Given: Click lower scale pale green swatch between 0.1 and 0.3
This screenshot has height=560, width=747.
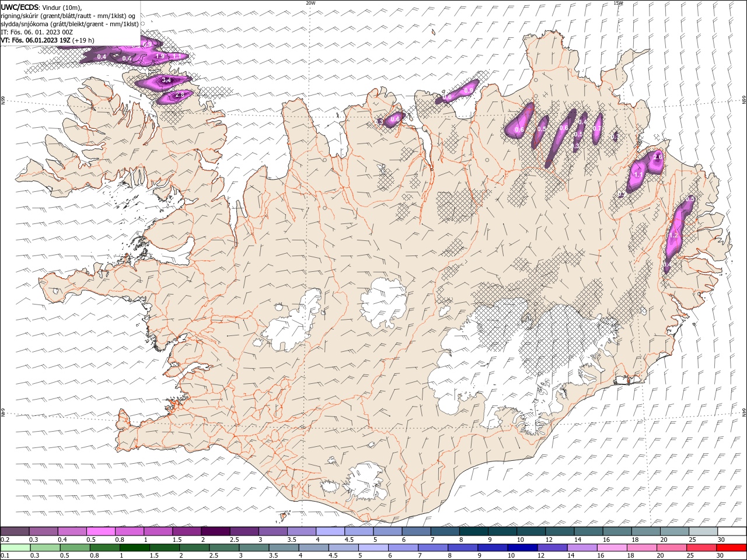Looking at the screenshot, I should pyautogui.click(x=16, y=548).
